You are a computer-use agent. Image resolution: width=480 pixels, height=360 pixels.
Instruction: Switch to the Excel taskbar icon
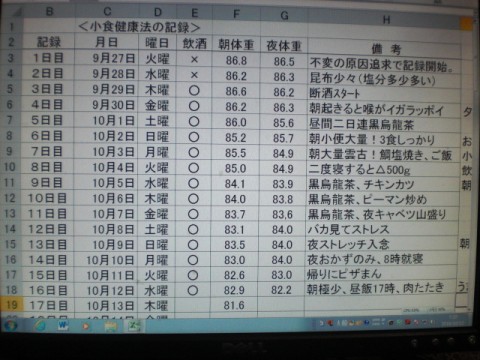[134, 326]
